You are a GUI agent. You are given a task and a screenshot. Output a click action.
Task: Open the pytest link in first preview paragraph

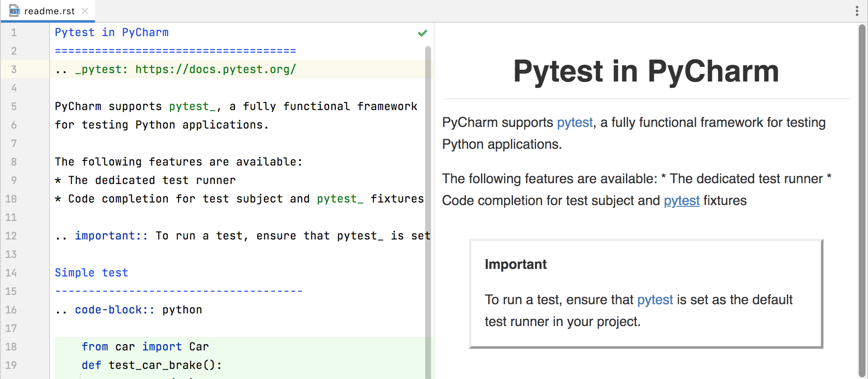point(574,123)
